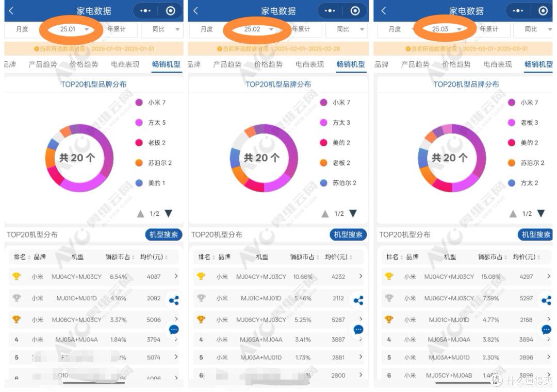Open the 同比 dropdown on the 25.02 screen
The image size is (557, 392).
pyautogui.click(x=347, y=29)
